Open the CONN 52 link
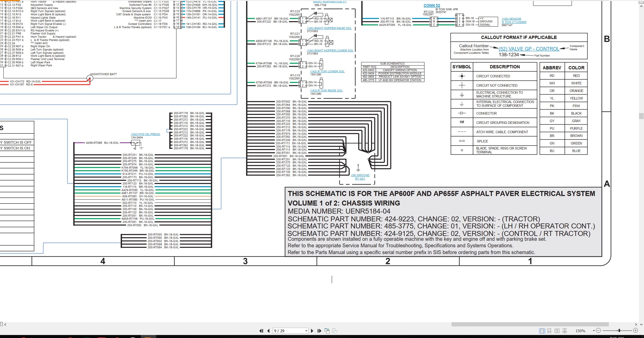Viewport: 644px width, 338px height. [432, 6]
